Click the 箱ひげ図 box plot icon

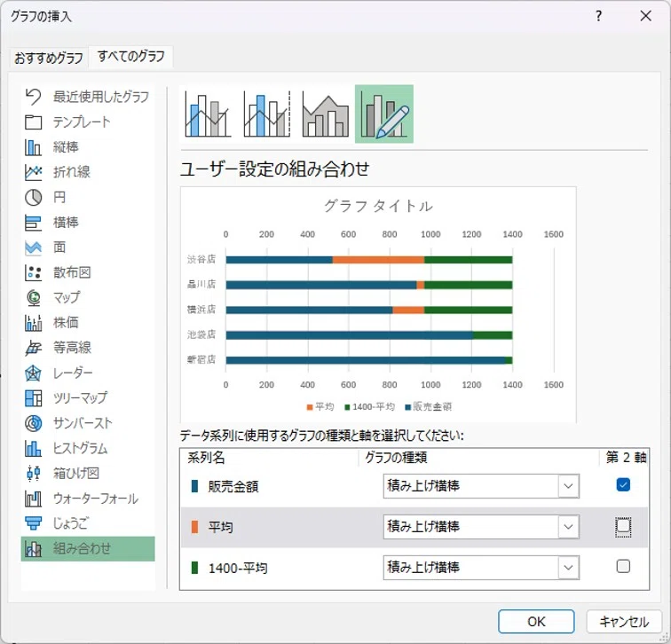pos(33,474)
